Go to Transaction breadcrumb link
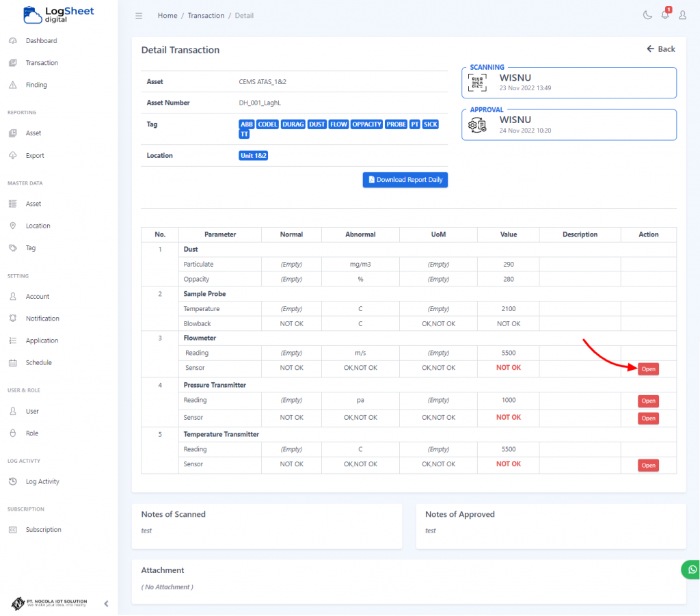Screen dimensions: 700x616 (x=206, y=15)
